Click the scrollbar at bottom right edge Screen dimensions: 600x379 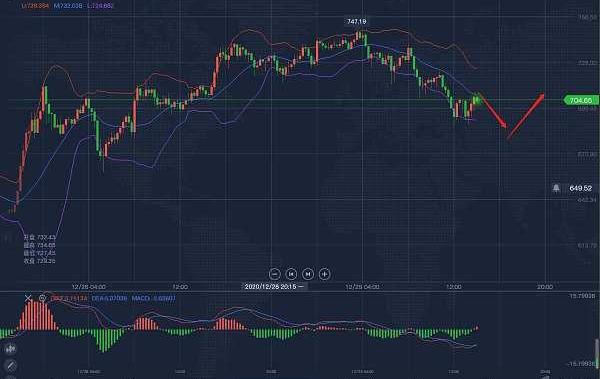597,353
